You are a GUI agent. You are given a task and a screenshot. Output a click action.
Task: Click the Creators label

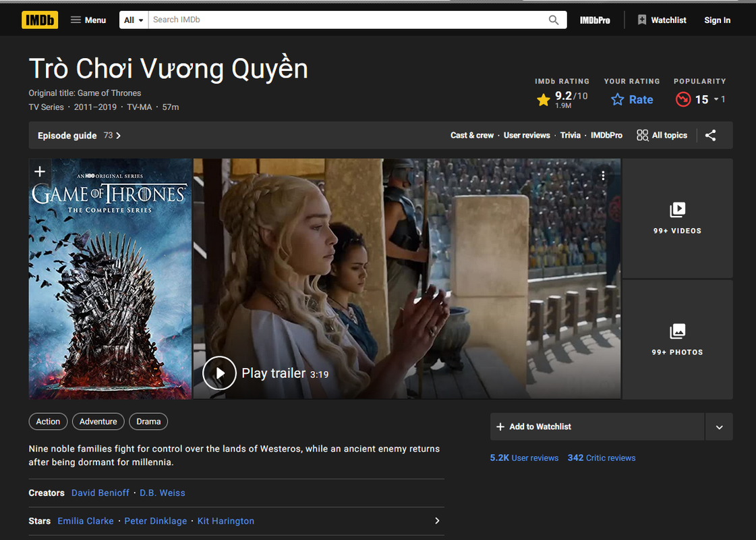47,493
